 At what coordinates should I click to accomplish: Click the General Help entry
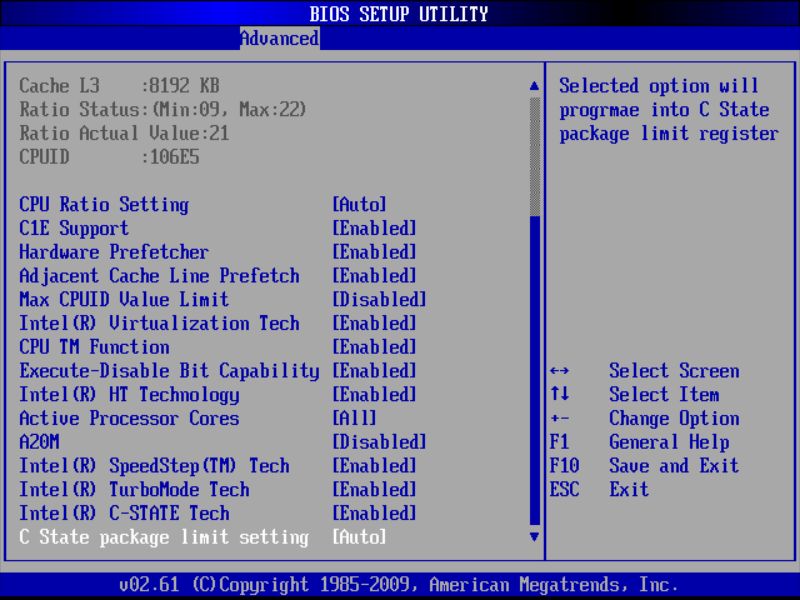(x=669, y=442)
